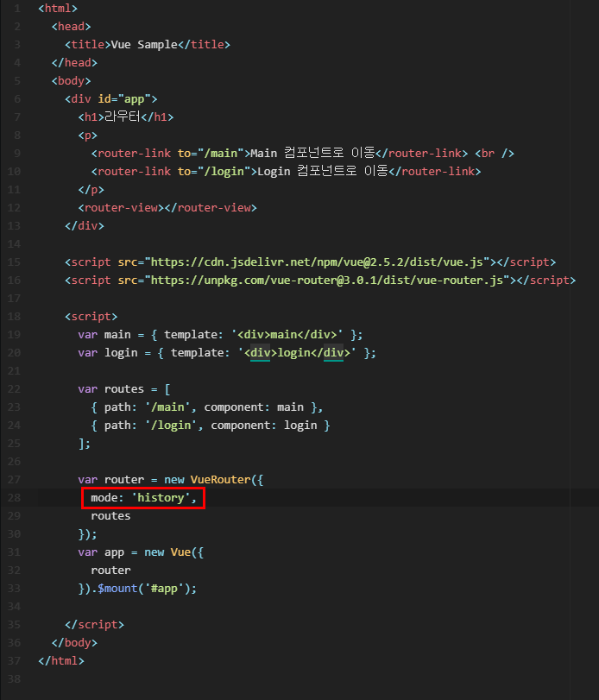Click the template string '<div>main</div>'
Viewport: 599px width, 700px height.
287,335
